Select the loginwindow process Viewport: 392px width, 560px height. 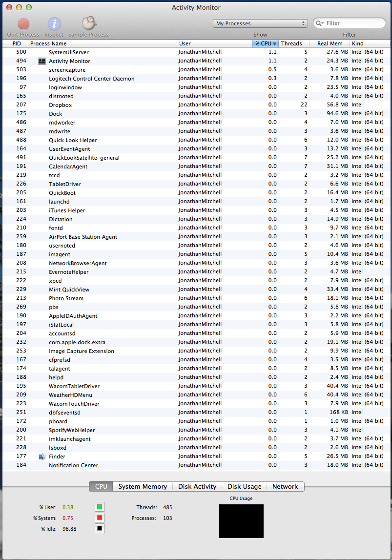[196, 87]
